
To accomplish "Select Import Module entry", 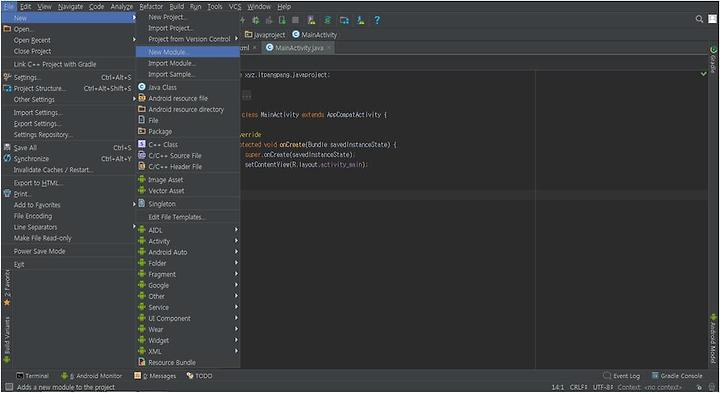I will pyautogui.click(x=188, y=63).
